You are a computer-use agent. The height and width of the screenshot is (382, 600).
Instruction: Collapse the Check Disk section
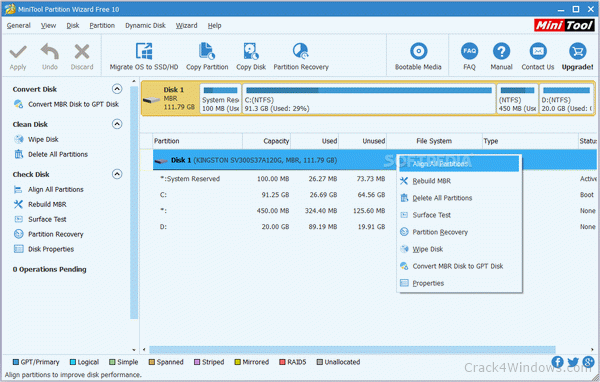[x=117, y=174]
